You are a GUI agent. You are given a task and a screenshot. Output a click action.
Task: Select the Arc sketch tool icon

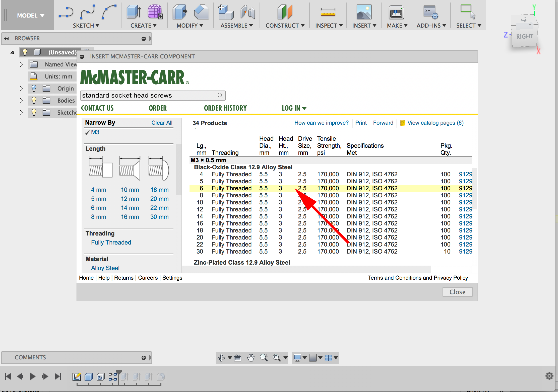(109, 12)
